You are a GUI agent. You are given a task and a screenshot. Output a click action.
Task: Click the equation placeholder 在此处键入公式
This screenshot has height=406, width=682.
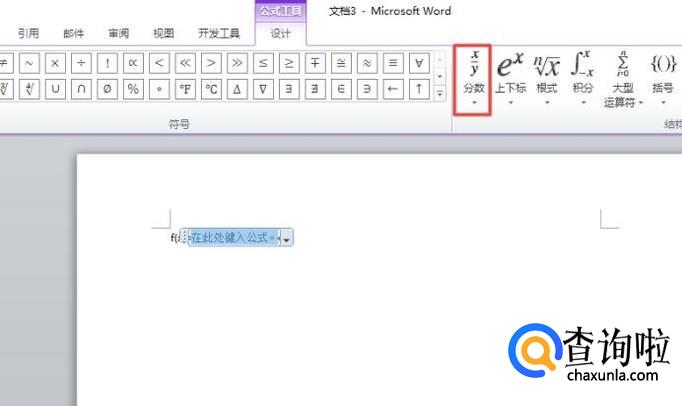coord(234,238)
